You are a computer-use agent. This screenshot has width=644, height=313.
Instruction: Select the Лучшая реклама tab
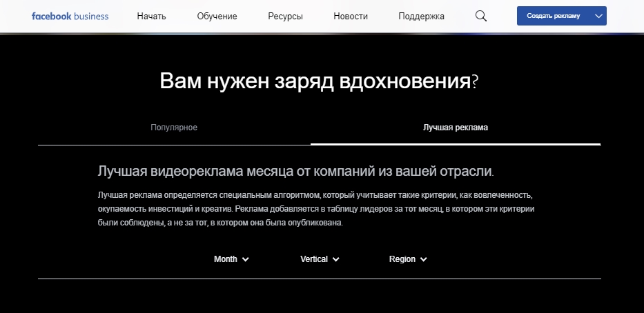(x=456, y=128)
